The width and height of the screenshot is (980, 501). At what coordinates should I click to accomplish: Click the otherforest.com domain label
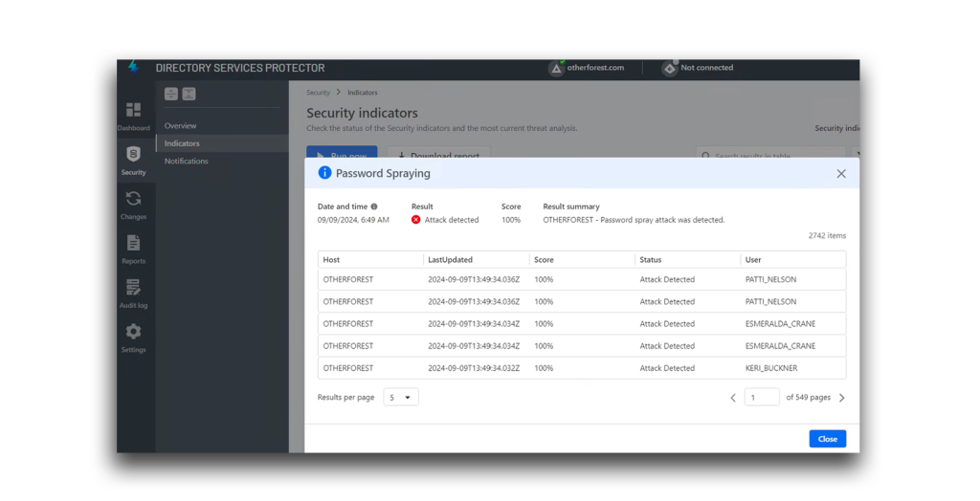tap(595, 68)
